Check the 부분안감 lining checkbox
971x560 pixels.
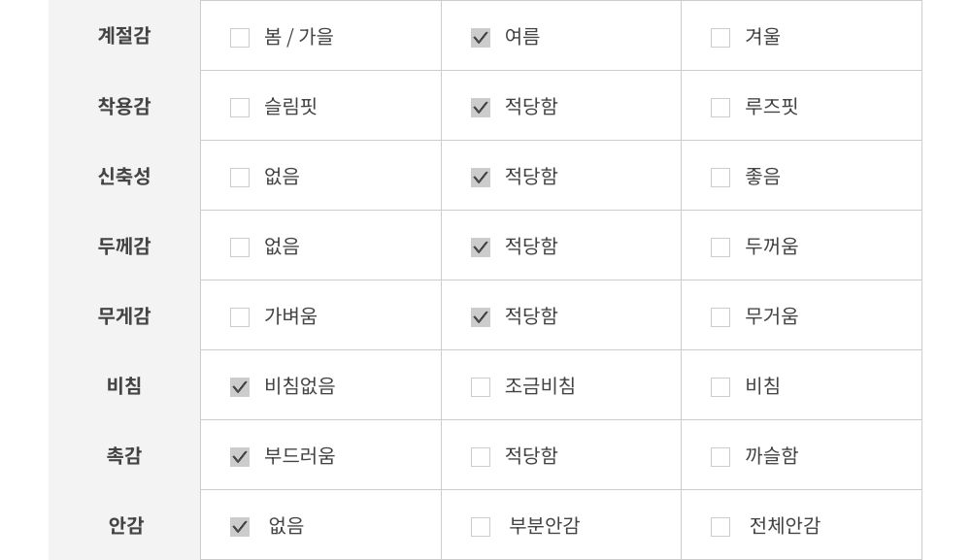(481, 527)
